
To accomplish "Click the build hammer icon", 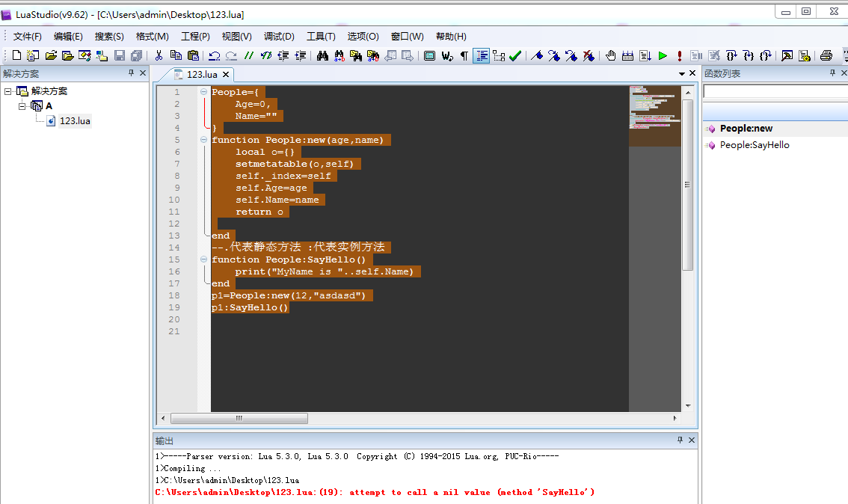I will (787, 55).
